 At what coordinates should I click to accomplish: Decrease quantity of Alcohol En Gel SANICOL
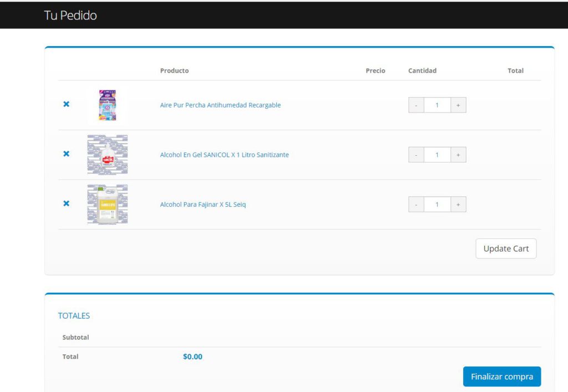click(416, 155)
